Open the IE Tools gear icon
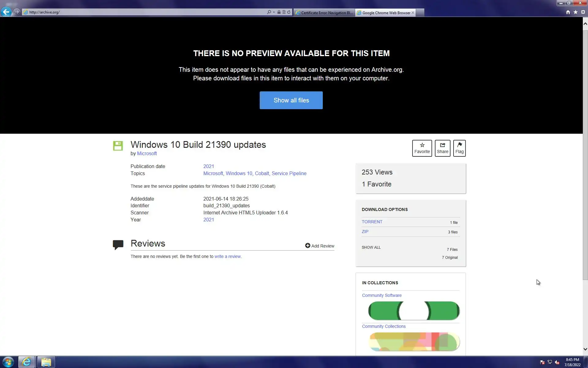The width and height of the screenshot is (588, 368). pos(583,12)
